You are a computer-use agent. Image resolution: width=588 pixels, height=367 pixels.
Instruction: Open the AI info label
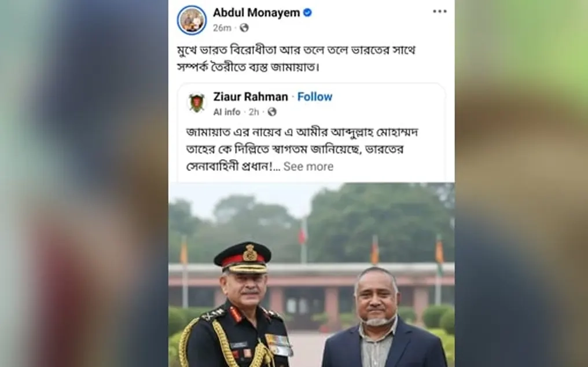coord(227,112)
